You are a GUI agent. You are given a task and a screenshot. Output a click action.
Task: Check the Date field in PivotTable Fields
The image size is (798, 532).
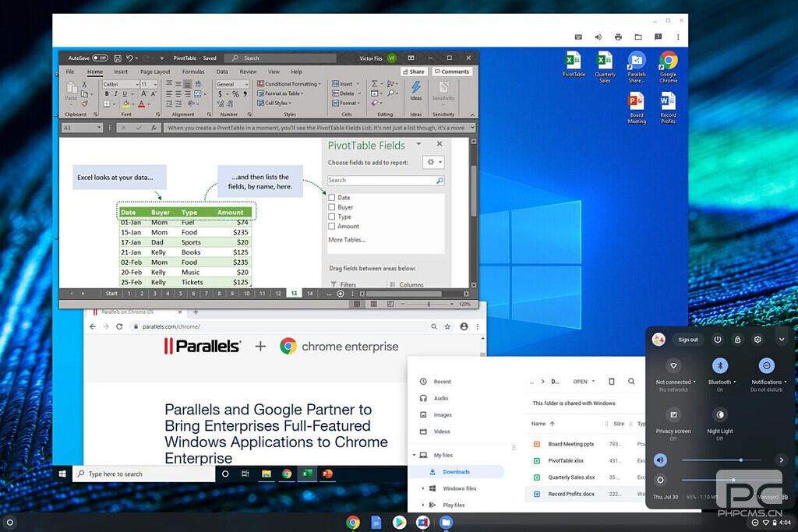(332, 197)
